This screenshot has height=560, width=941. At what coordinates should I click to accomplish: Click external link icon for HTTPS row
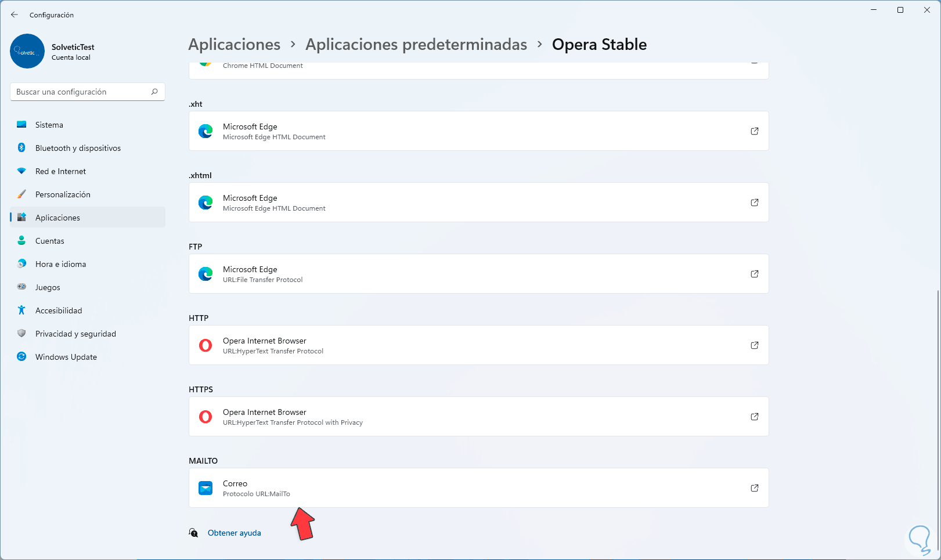pyautogui.click(x=754, y=417)
